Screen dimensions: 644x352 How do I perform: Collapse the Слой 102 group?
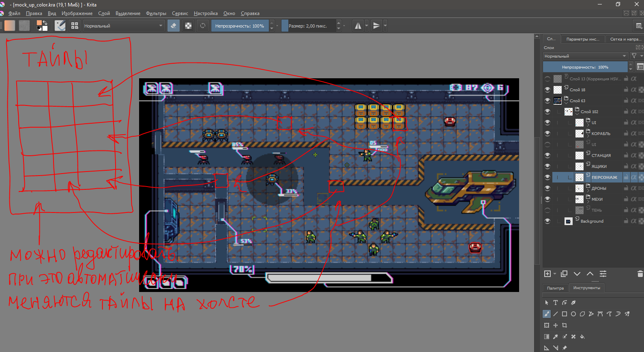coord(577,114)
